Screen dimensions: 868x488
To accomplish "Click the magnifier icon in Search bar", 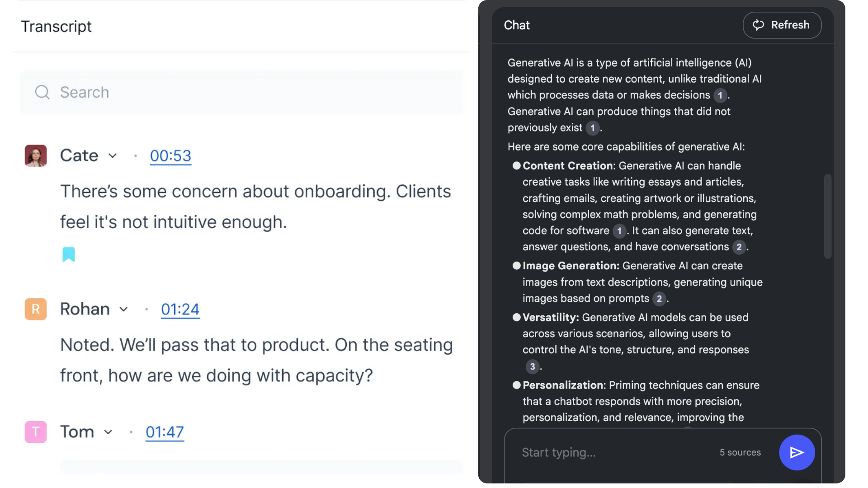I will tap(42, 92).
